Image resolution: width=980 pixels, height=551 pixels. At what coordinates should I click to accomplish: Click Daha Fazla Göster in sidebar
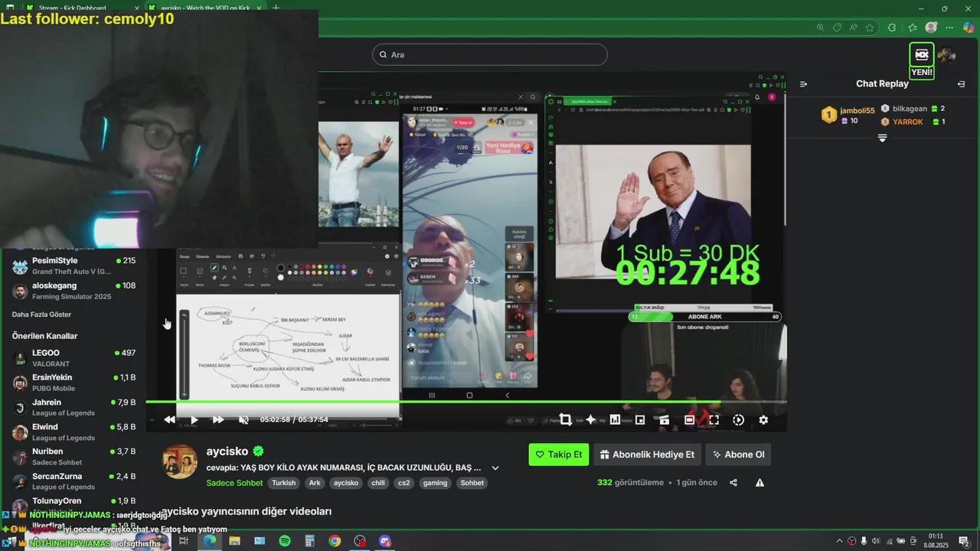point(41,315)
